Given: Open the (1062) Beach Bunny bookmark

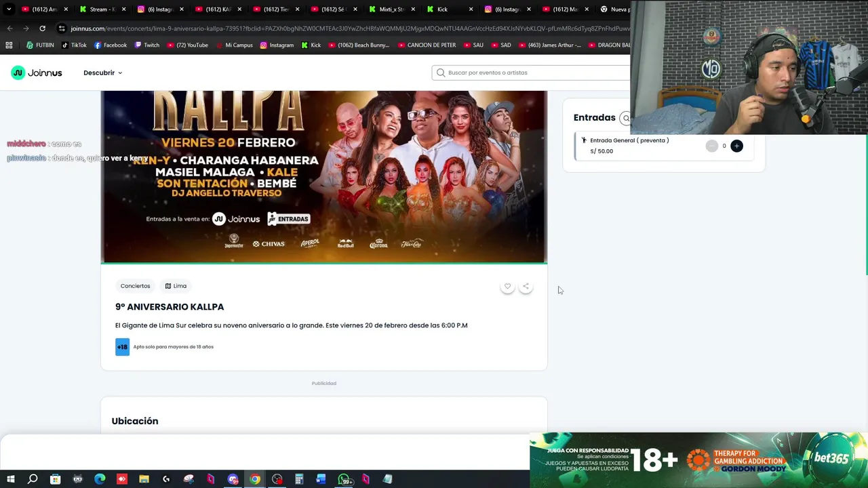Looking at the screenshot, I should tap(359, 45).
